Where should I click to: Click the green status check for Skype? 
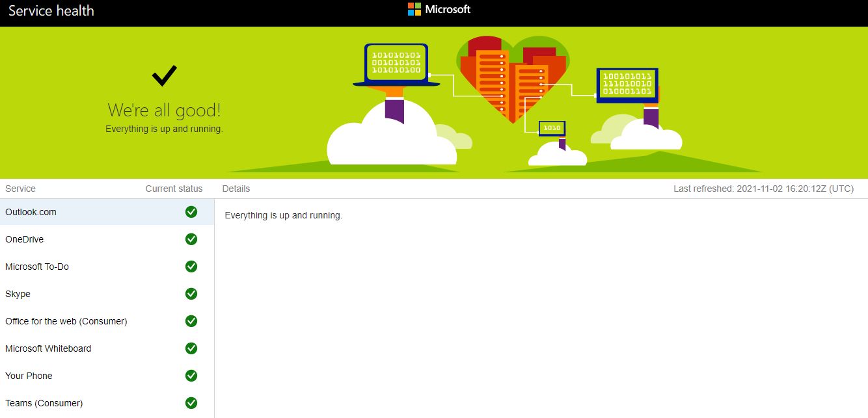click(191, 293)
